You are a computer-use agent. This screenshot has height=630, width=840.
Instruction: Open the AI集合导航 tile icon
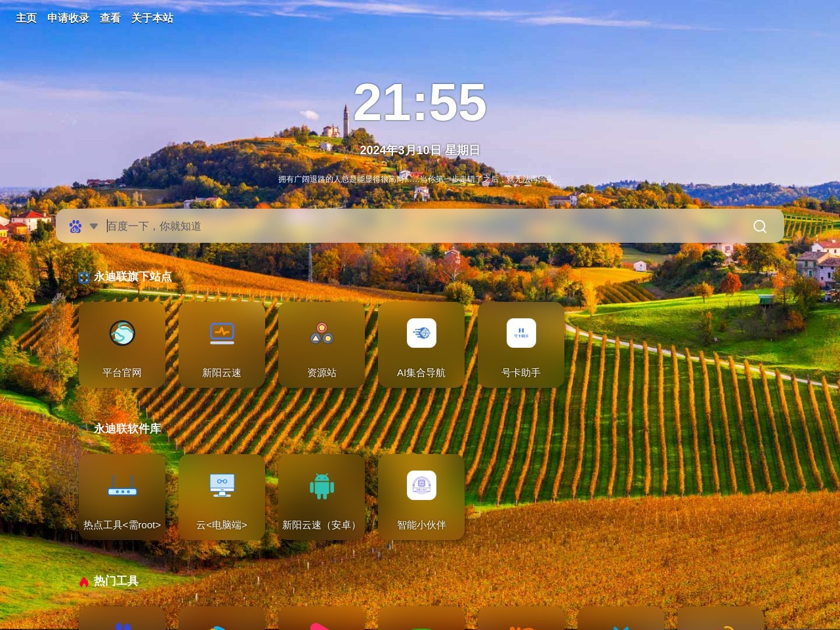pyautogui.click(x=421, y=333)
